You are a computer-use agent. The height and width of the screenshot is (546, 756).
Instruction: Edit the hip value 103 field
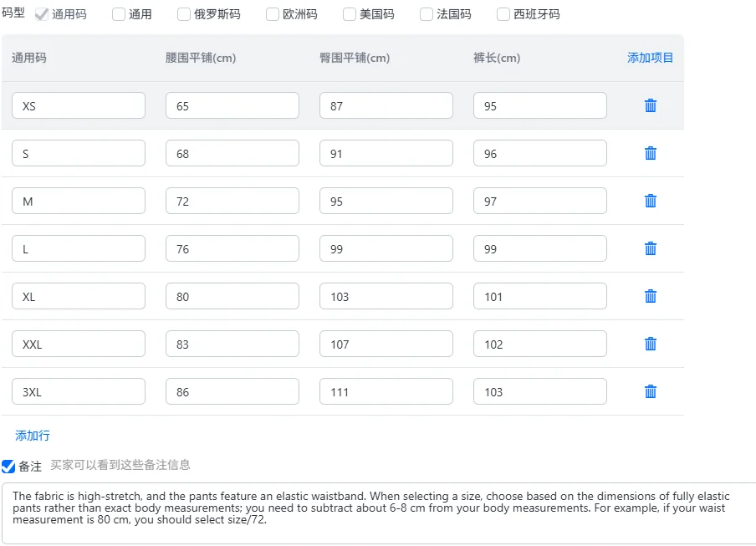386,296
